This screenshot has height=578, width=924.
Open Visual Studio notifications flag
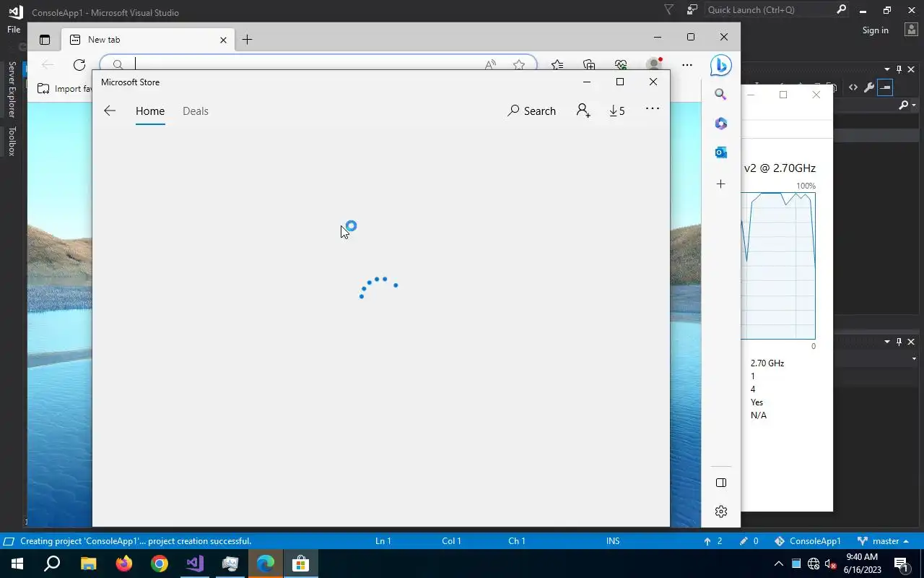coord(668,10)
